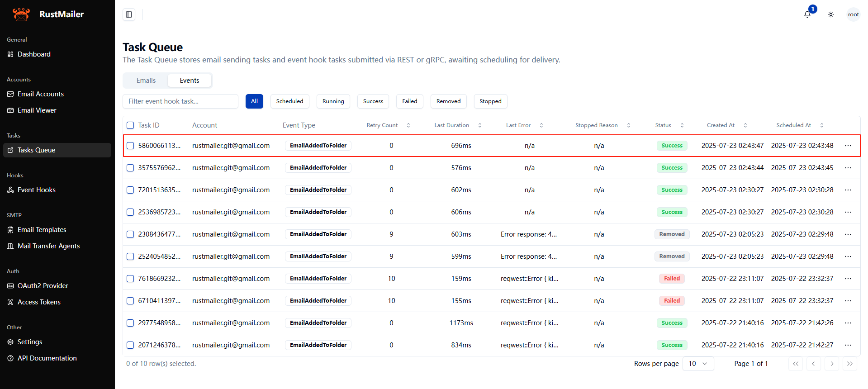
Task: Click the Settings gear icon
Action: 10,342
